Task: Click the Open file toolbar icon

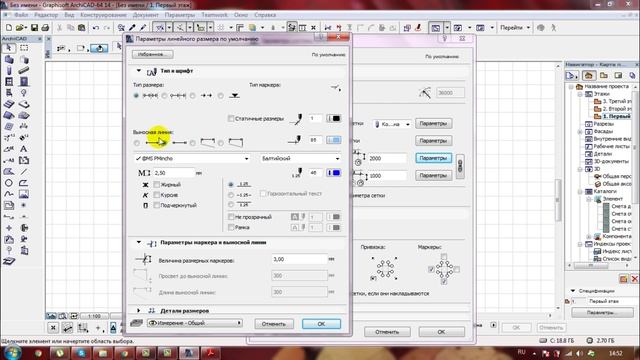Action: (20, 28)
